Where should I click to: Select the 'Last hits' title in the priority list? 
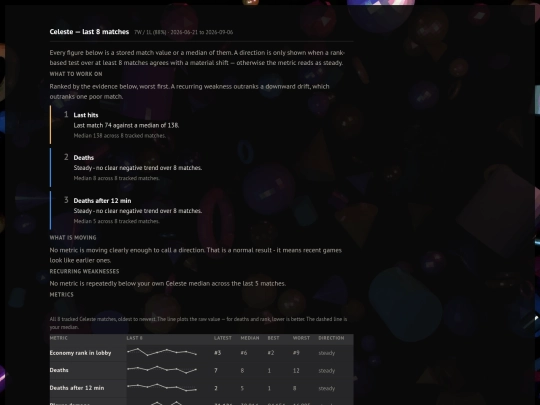[x=86, y=115]
